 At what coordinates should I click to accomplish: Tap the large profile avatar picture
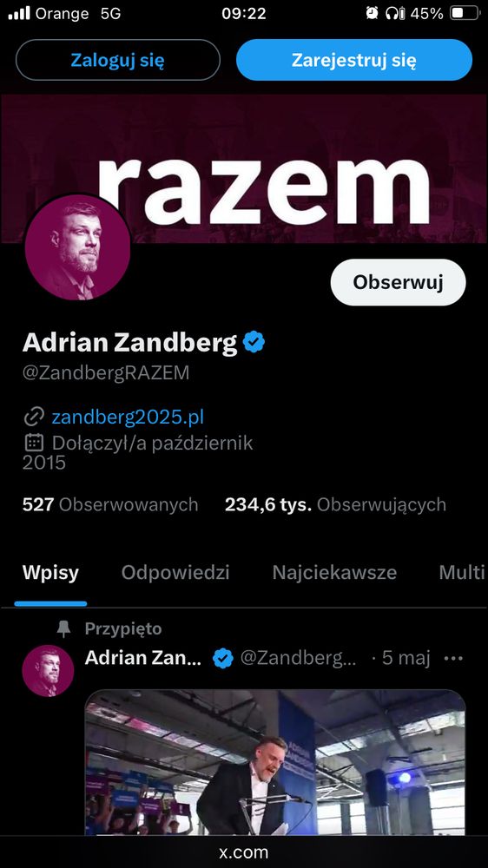(x=77, y=247)
